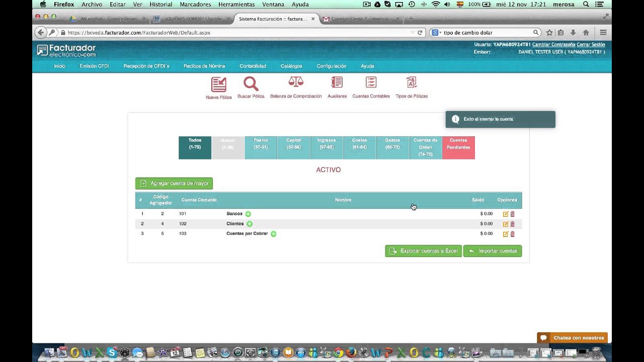Image resolution: width=644 pixels, height=362 pixels.
Task: Open the URL history dropdown arrow
Action: pyautogui.click(x=413, y=33)
